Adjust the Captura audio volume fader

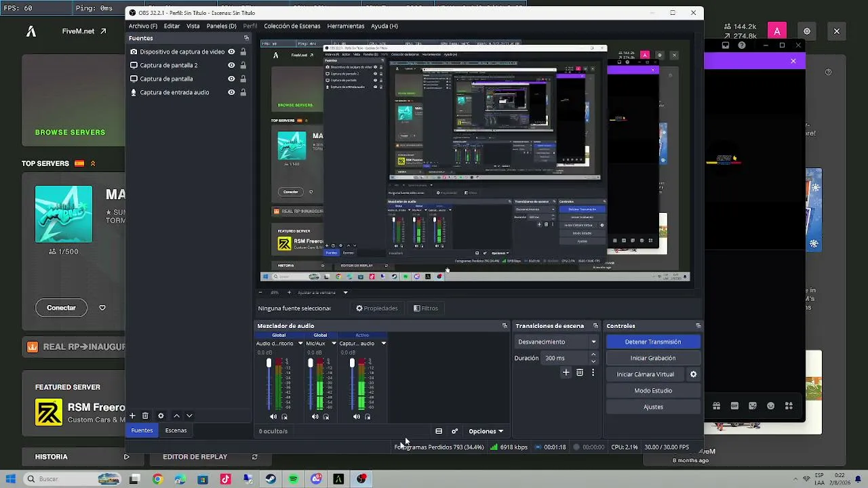pos(352,364)
